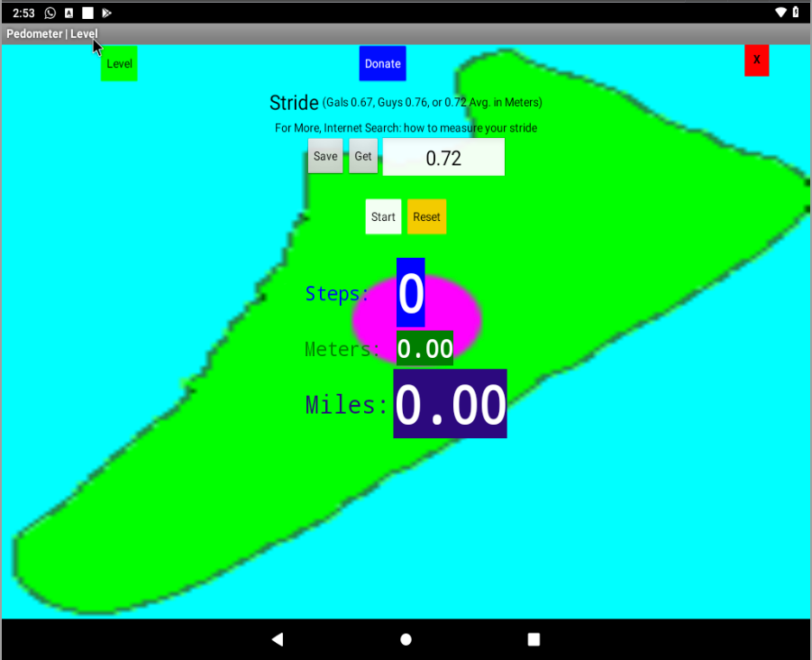Screen dimensions: 812x660
Task: Click the WhatsApp status bar icon
Action: 50,13
